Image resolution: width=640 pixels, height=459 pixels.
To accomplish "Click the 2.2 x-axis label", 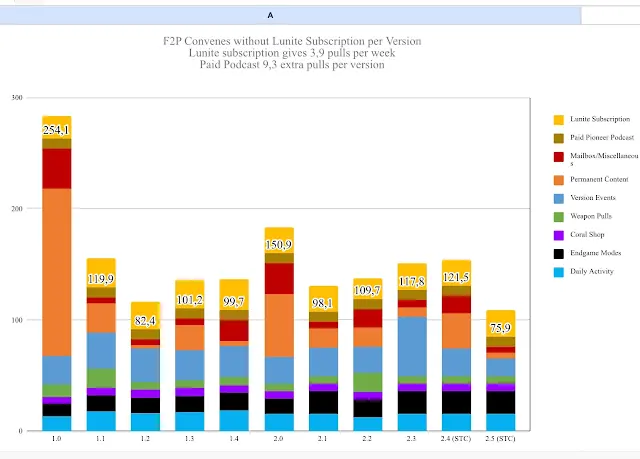I will coord(367,439).
